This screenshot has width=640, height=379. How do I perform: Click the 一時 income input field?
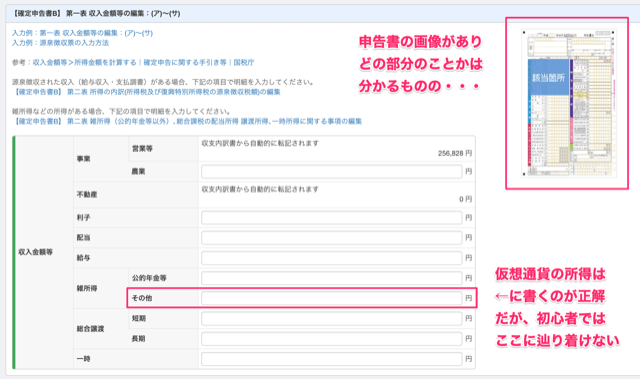pyautogui.click(x=331, y=359)
